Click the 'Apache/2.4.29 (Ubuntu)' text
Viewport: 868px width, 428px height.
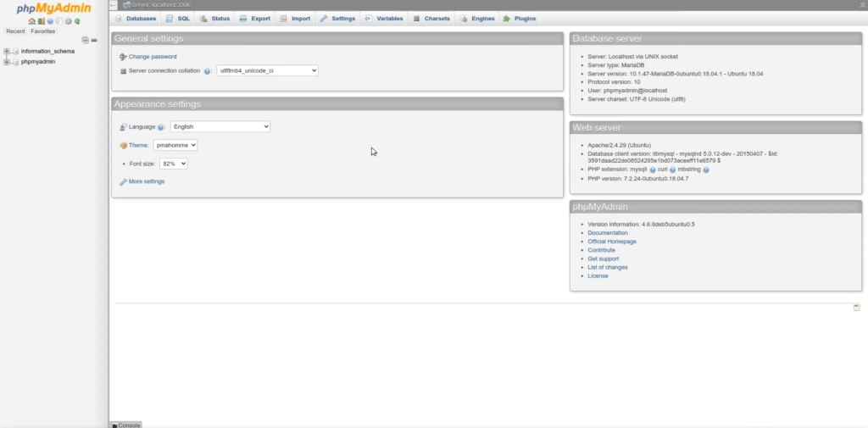pyautogui.click(x=620, y=145)
